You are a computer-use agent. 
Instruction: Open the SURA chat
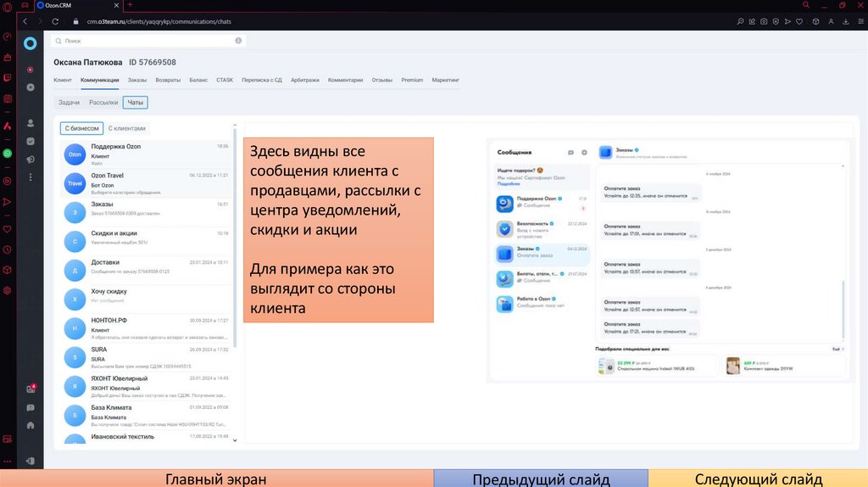(146, 357)
